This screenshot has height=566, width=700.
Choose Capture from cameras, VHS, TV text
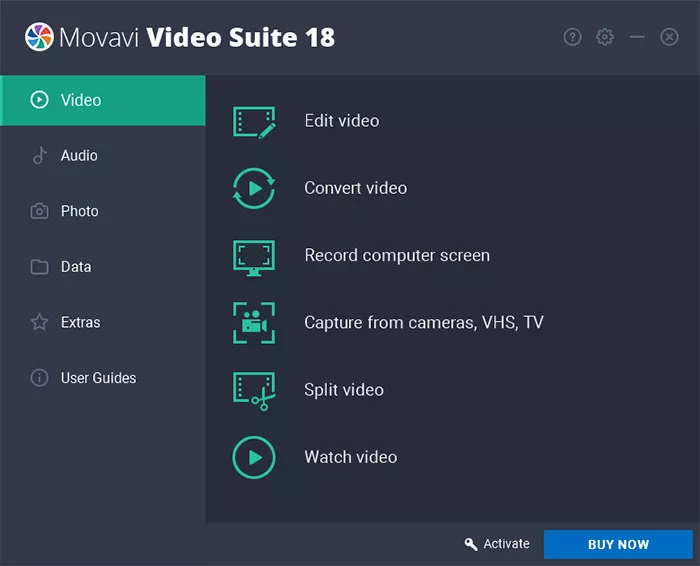[x=424, y=323]
